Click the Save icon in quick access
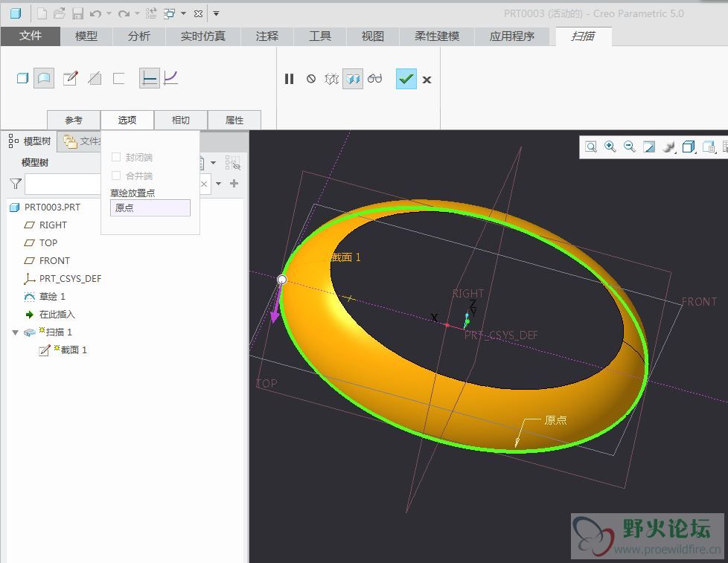This screenshot has height=563, width=728. coord(77,13)
